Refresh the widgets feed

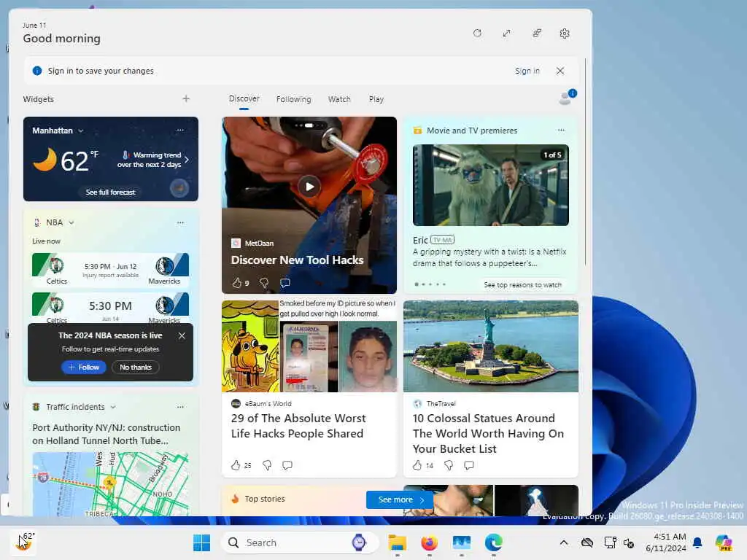coord(477,34)
